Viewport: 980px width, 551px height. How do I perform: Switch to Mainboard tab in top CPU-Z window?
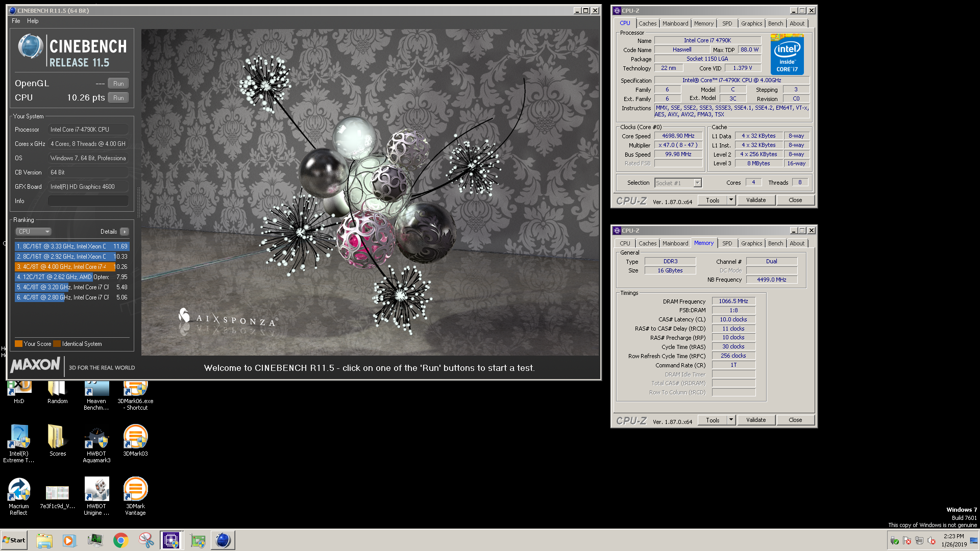point(675,23)
